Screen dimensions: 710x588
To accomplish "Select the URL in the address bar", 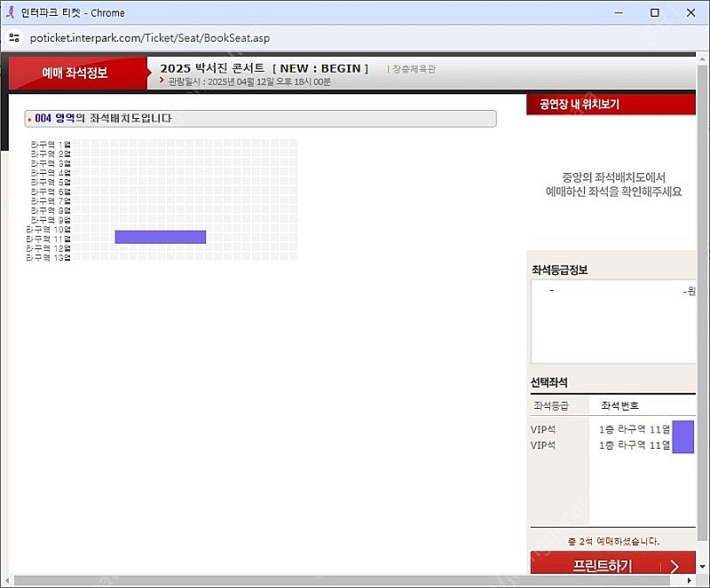I will (149, 38).
